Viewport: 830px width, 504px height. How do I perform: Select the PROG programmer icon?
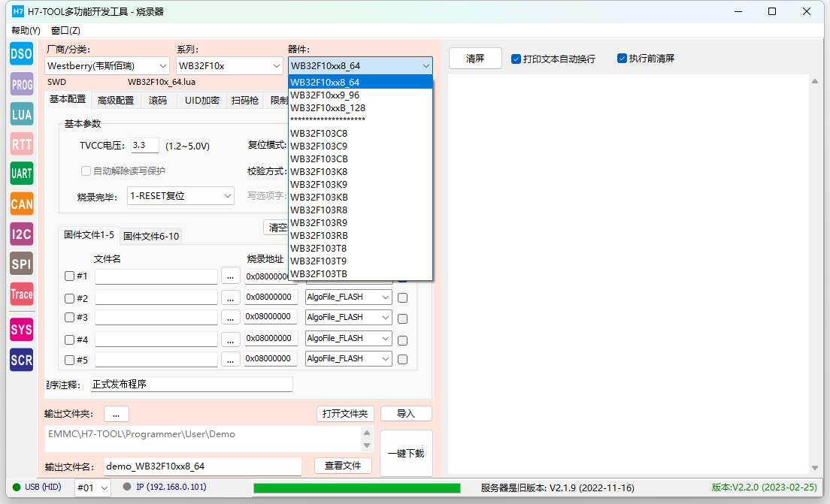tap(22, 84)
